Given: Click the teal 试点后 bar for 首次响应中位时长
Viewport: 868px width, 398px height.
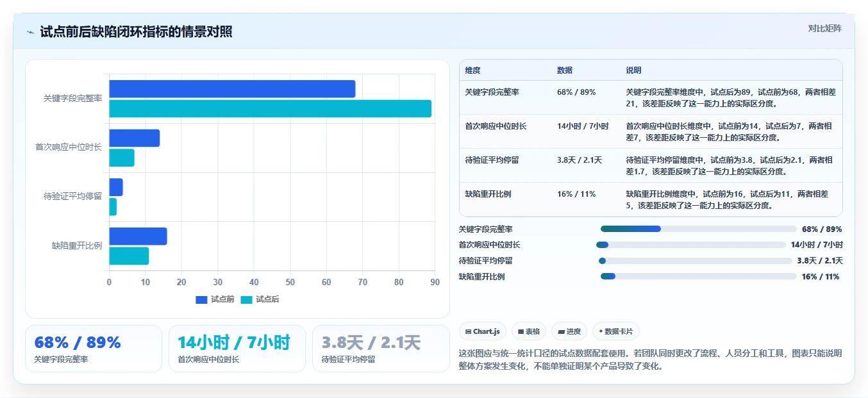Looking at the screenshot, I should pos(122,158).
